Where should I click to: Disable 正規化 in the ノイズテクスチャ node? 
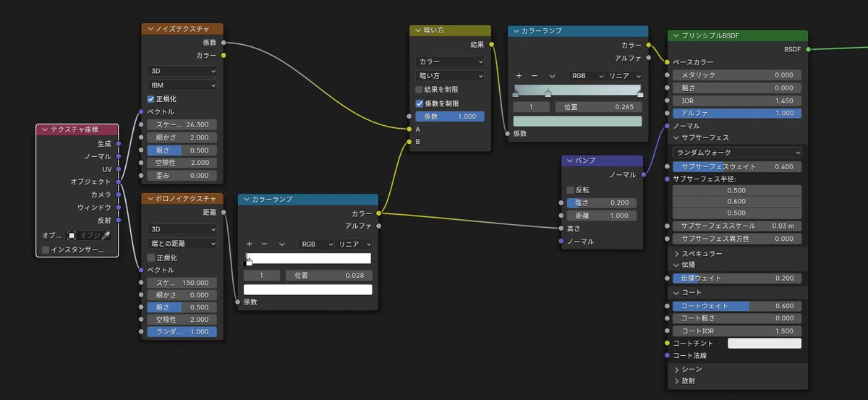(x=150, y=99)
